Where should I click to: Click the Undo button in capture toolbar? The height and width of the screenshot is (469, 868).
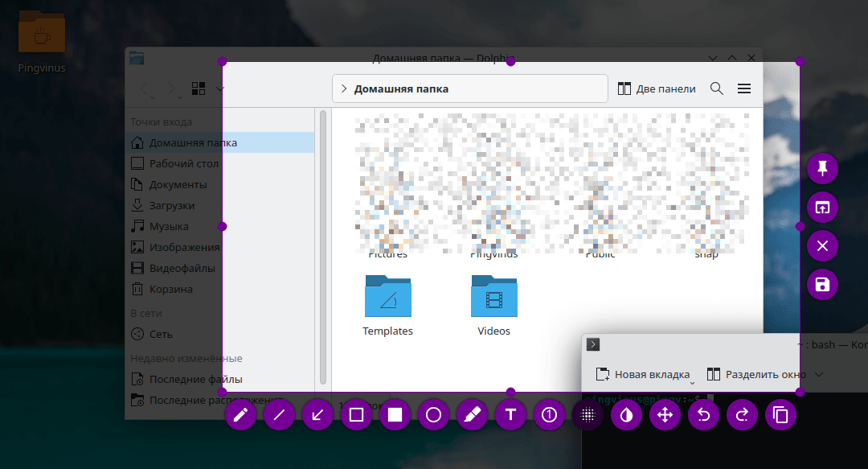(x=703, y=415)
